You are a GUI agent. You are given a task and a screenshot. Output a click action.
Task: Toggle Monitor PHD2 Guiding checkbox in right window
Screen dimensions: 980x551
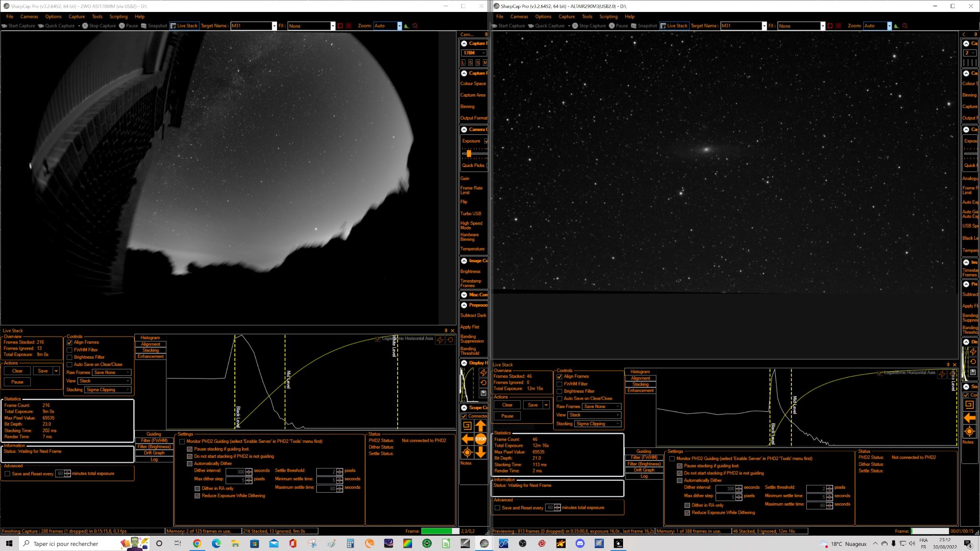(672, 459)
